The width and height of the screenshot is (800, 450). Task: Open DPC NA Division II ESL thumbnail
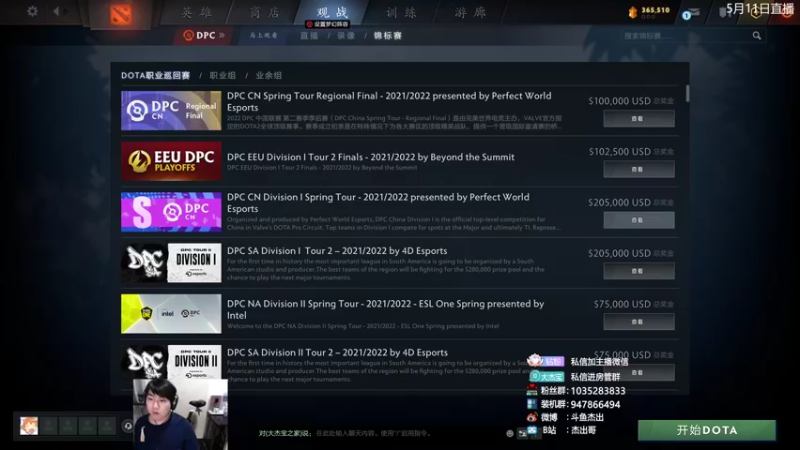pos(171,313)
